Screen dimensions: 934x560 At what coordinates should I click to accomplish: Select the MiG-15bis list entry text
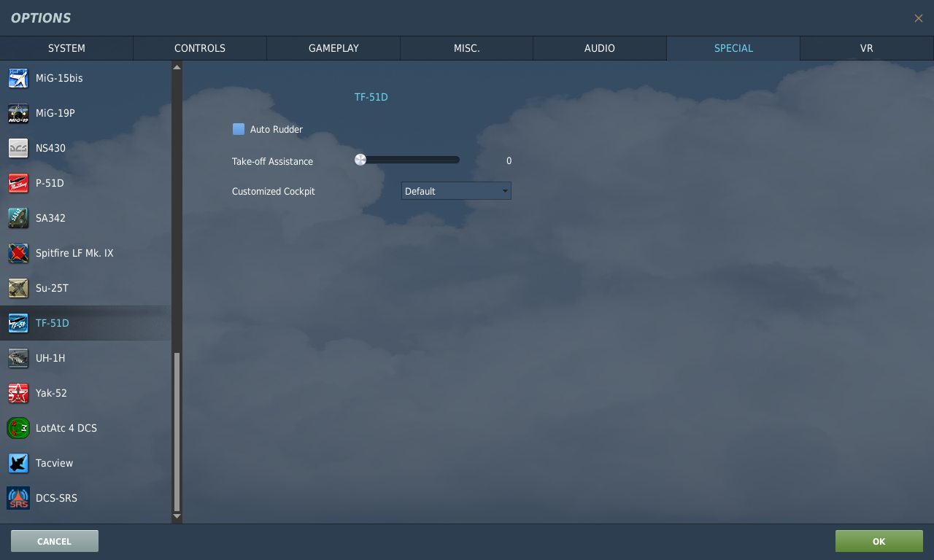(59, 78)
